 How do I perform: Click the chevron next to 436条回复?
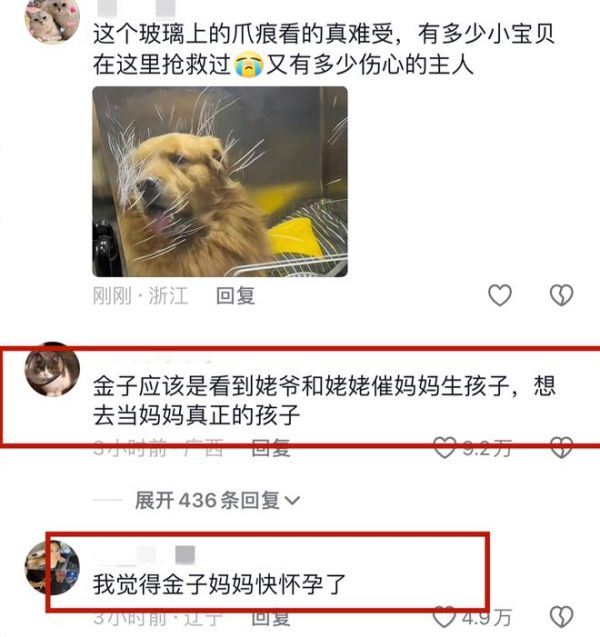292,501
